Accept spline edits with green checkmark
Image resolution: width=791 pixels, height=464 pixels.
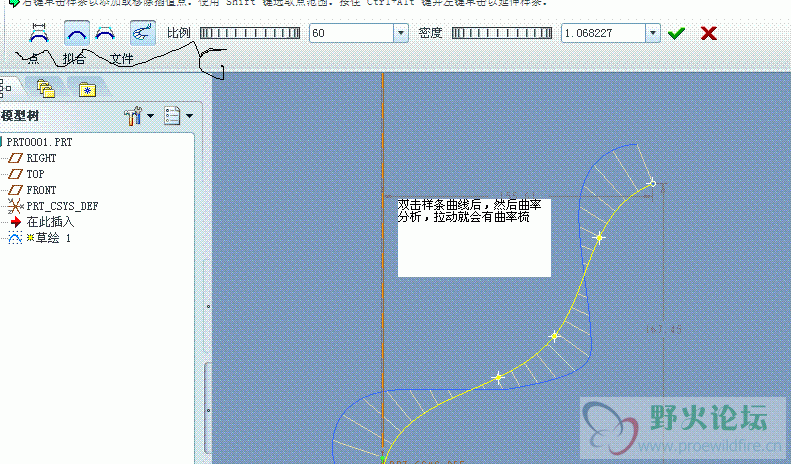(x=676, y=33)
